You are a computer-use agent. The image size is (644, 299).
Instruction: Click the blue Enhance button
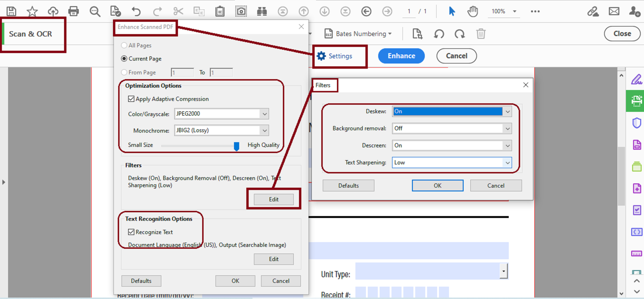coord(401,56)
